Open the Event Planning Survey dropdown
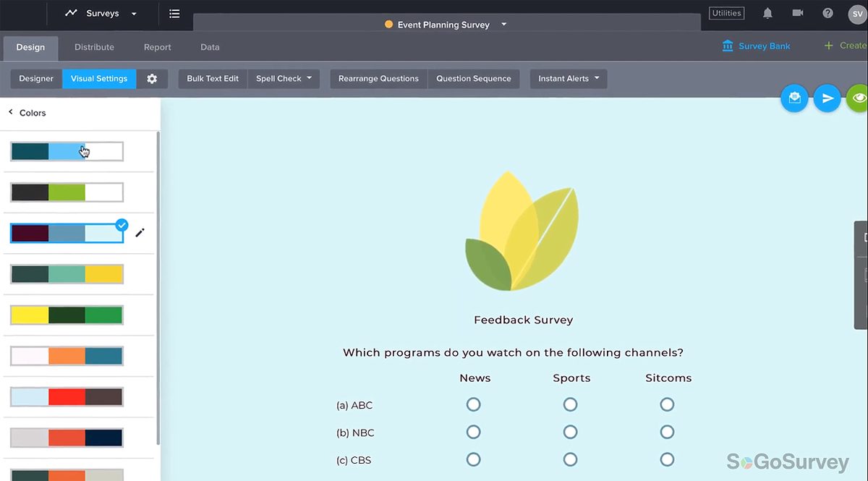Image resolution: width=868 pixels, height=481 pixels. (x=502, y=24)
